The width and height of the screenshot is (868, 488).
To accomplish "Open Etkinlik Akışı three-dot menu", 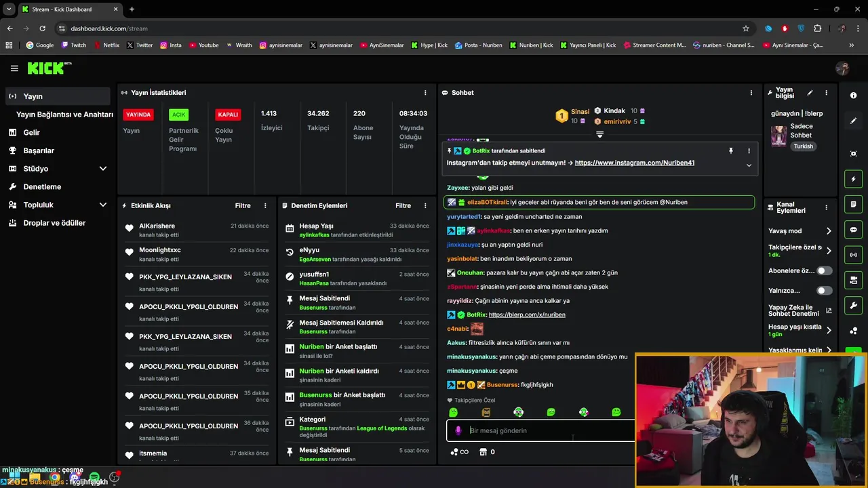I will coord(265,205).
